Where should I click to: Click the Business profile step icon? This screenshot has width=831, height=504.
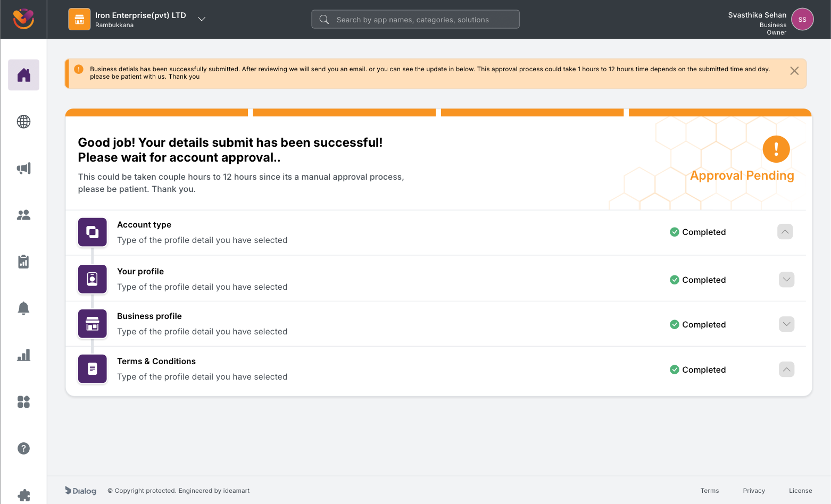coord(93,324)
